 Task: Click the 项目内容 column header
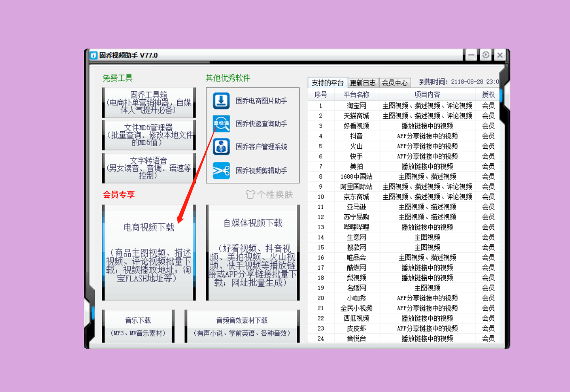(x=427, y=95)
